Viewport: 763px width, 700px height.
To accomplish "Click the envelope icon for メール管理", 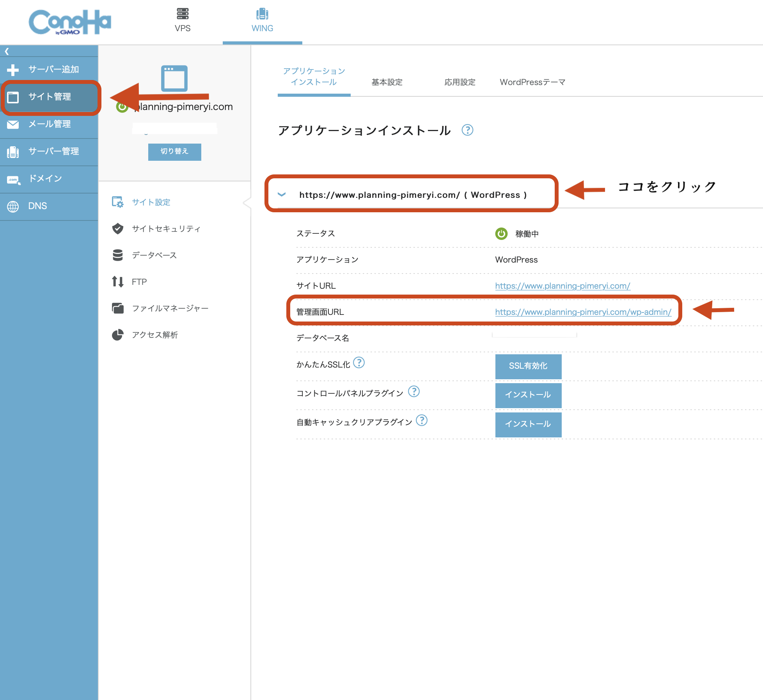I will click(x=13, y=124).
